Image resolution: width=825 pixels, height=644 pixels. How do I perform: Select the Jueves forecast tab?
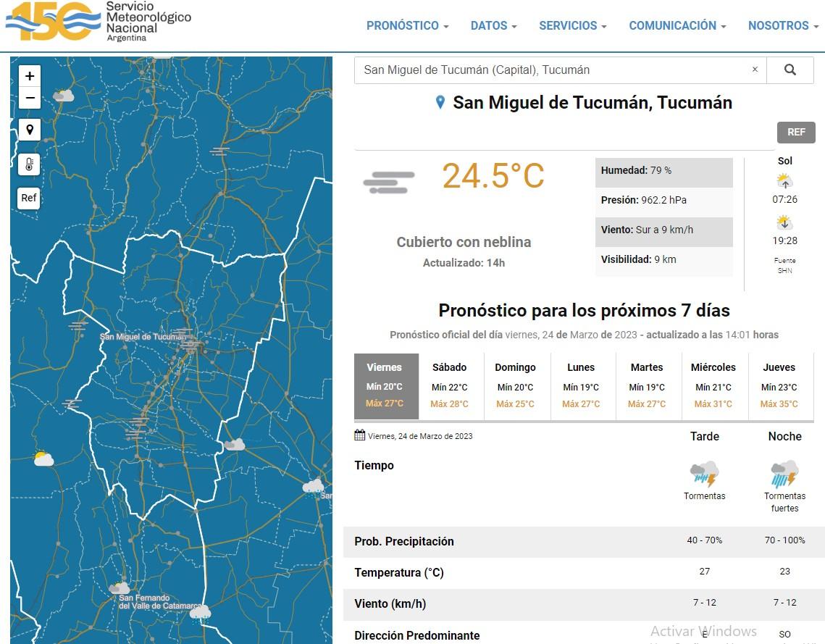[x=779, y=386]
